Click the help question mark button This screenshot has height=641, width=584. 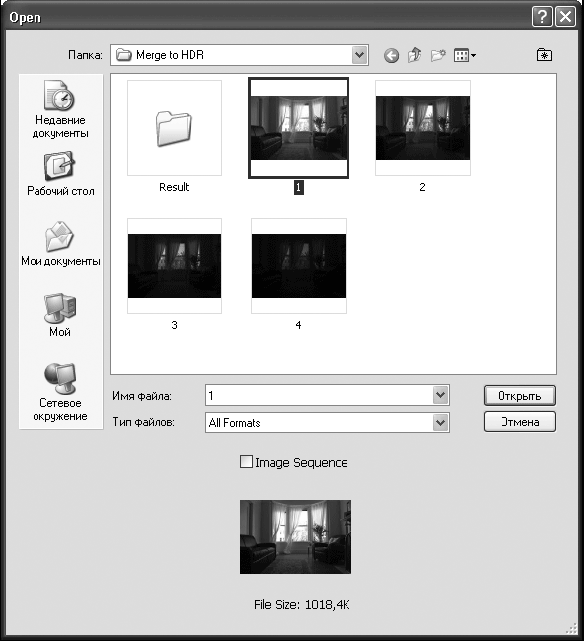[x=542, y=17]
